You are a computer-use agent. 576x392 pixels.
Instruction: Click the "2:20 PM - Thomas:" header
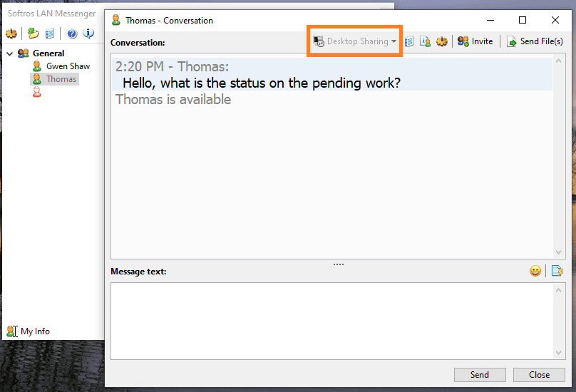coord(172,66)
